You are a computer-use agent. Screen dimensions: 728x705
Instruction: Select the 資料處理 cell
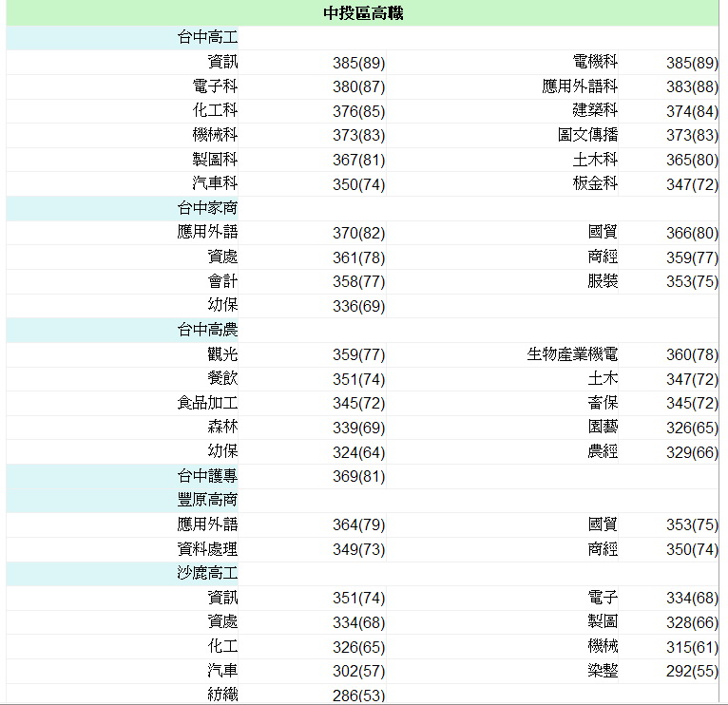[207, 548]
